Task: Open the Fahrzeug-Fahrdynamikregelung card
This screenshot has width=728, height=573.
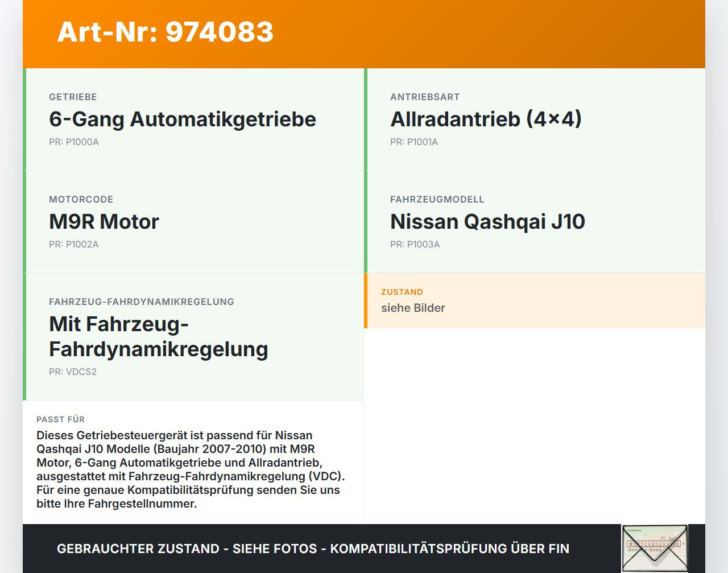Action: 193,336
